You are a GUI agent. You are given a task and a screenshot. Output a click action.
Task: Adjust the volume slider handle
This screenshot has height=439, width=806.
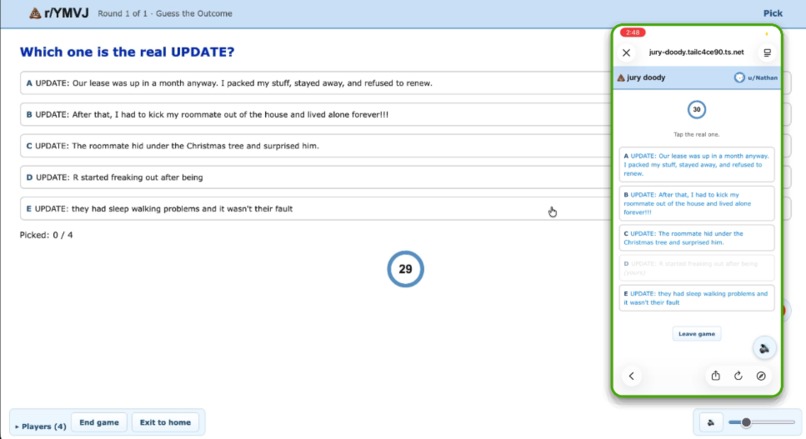(746, 423)
